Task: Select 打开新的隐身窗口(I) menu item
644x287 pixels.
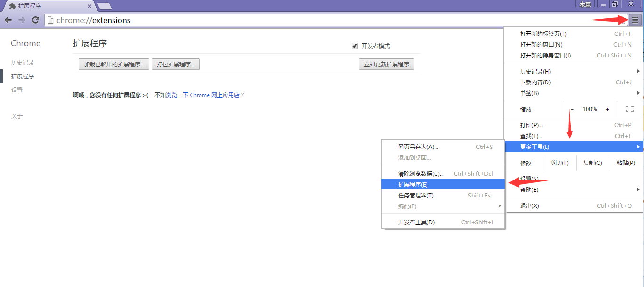Action: click(x=573, y=55)
